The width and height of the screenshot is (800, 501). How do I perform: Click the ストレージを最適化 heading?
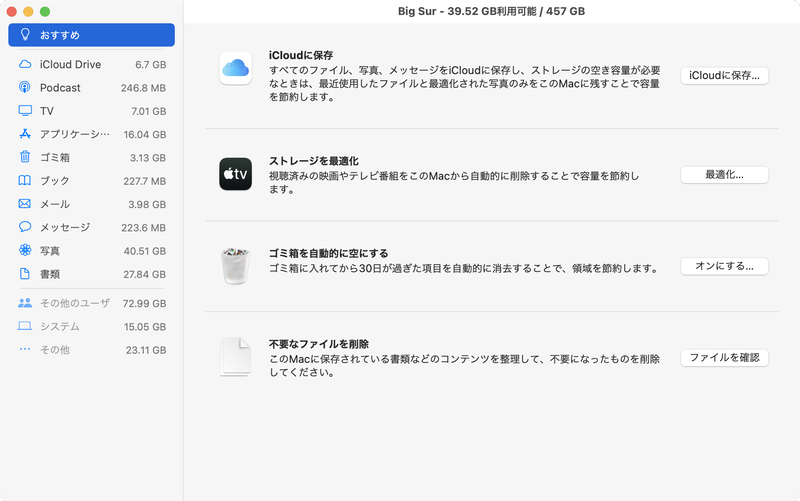pyautogui.click(x=314, y=161)
